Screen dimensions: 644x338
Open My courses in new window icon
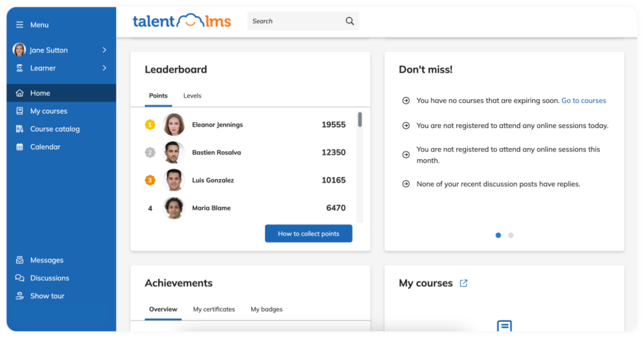(x=463, y=283)
